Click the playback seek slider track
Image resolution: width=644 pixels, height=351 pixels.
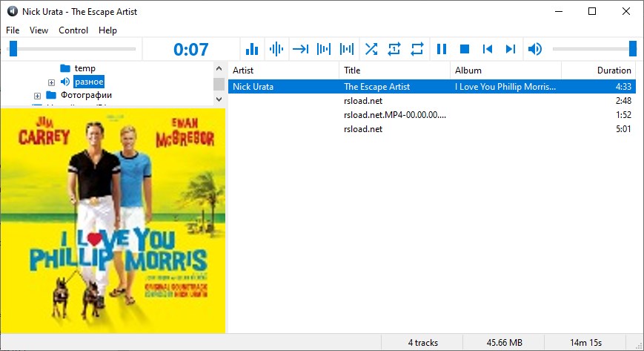[71, 49]
